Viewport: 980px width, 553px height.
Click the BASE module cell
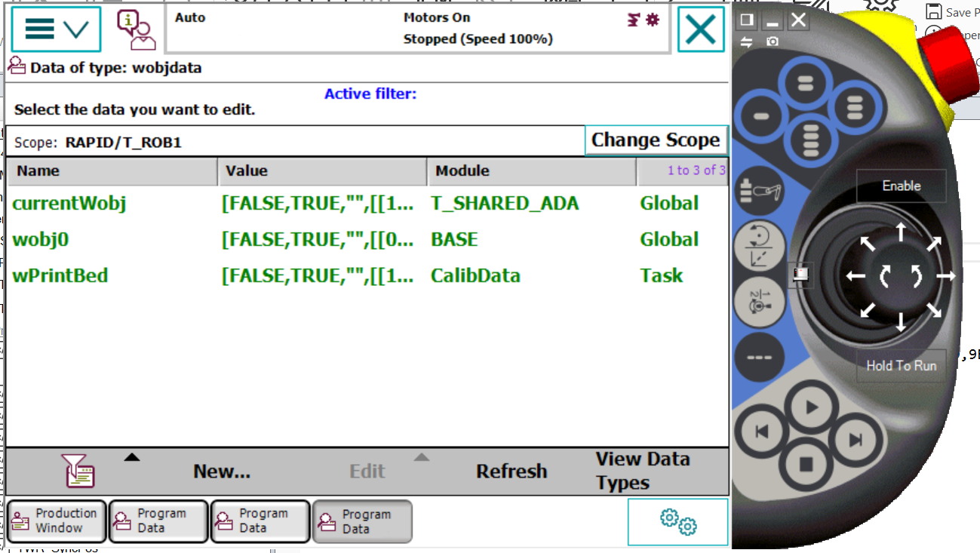click(454, 240)
